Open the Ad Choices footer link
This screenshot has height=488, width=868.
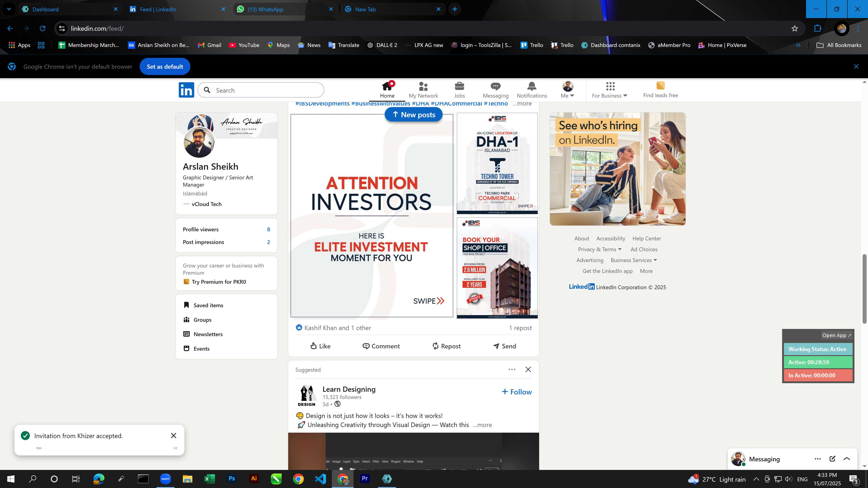pyautogui.click(x=644, y=249)
